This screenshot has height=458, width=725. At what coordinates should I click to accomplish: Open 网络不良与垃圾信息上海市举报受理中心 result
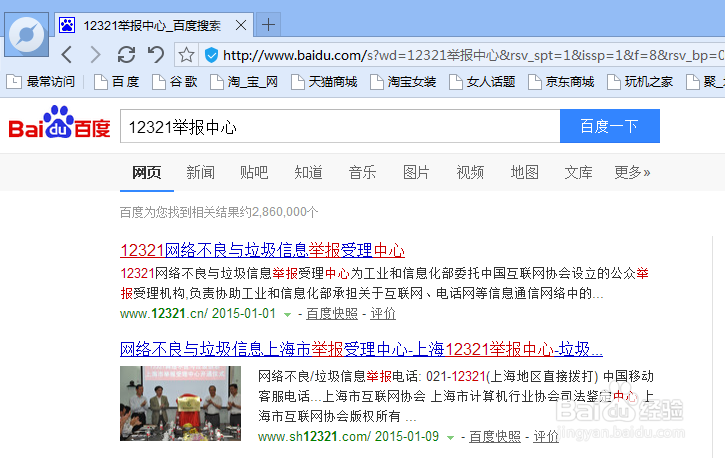(362, 349)
